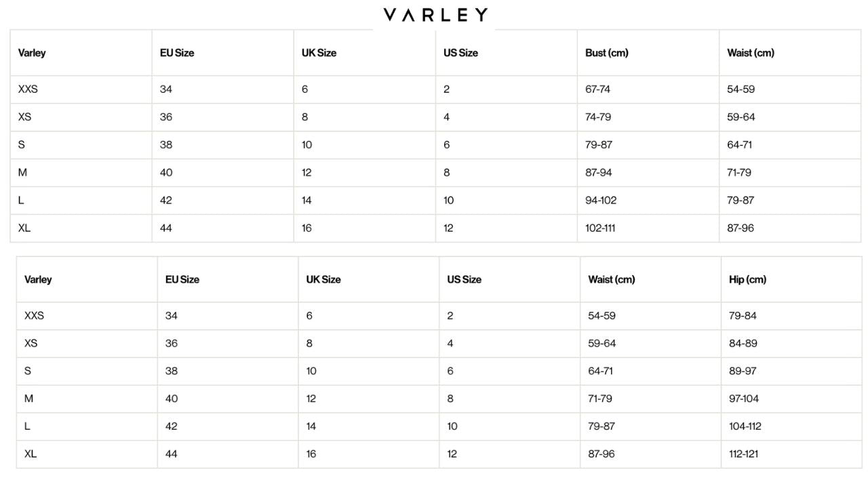
Task: Click the 94-102 bust measurement
Action: pyautogui.click(x=601, y=200)
